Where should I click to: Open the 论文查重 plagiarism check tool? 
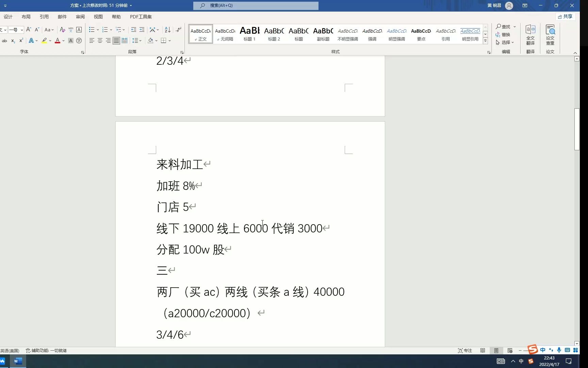coord(550,35)
